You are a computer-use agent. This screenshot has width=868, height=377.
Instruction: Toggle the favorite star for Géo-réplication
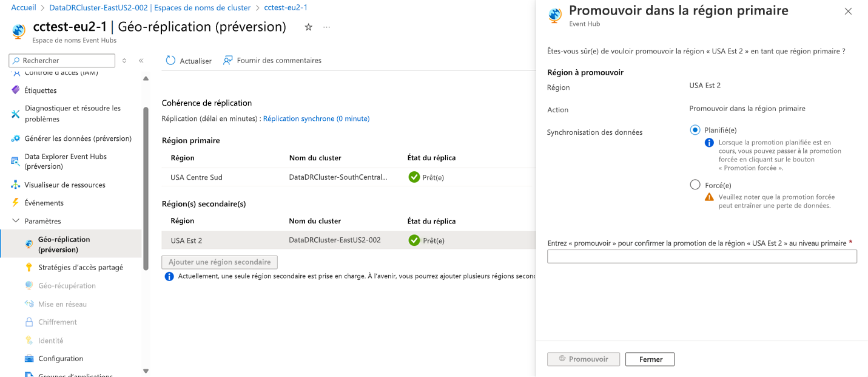click(x=308, y=27)
